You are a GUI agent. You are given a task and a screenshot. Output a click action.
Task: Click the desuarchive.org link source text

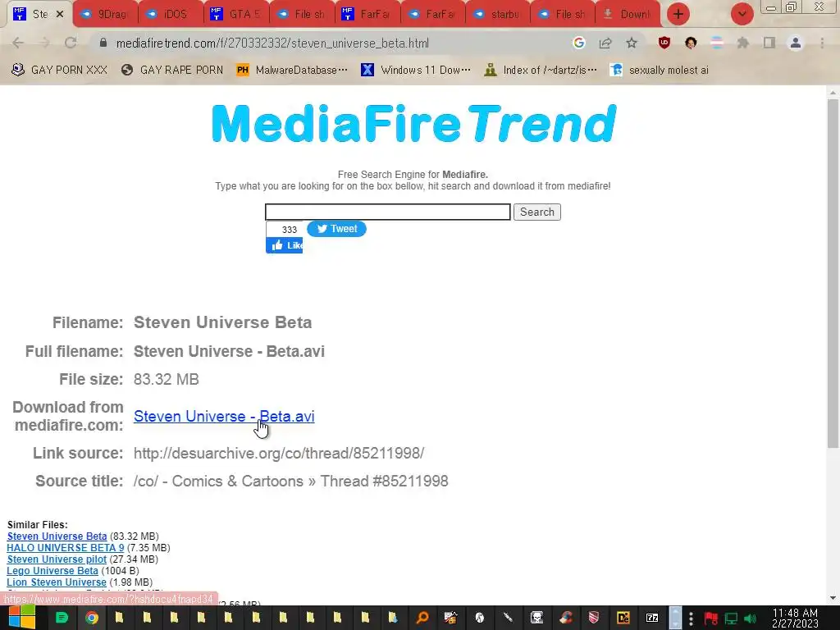pyautogui.click(x=279, y=453)
